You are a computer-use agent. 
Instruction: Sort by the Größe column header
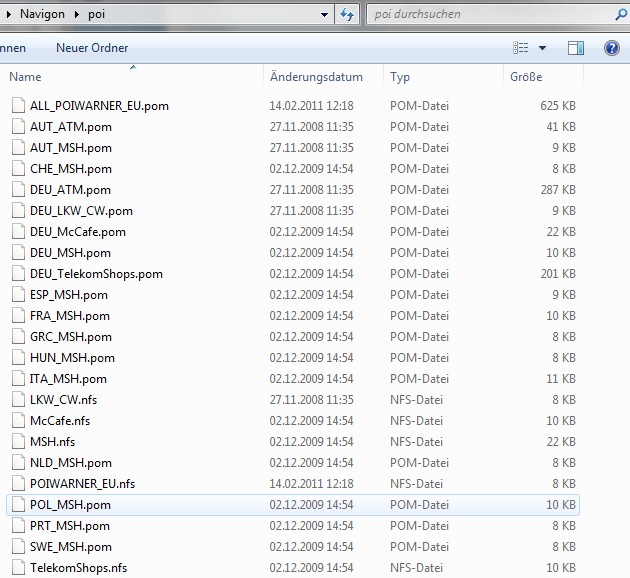click(526, 77)
